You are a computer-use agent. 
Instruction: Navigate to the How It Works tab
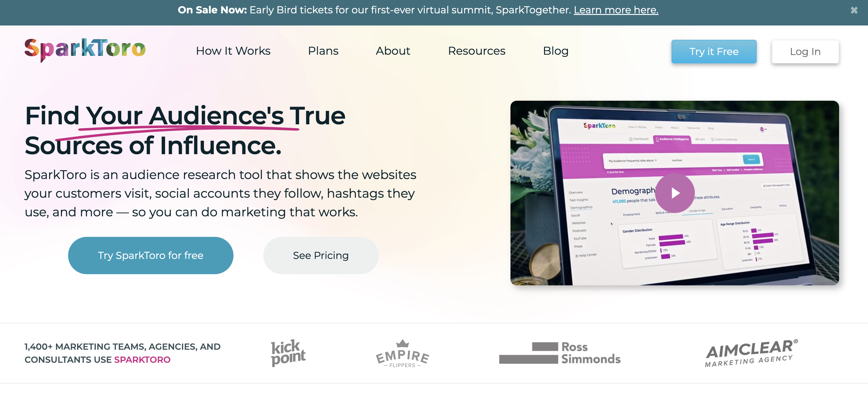(233, 51)
